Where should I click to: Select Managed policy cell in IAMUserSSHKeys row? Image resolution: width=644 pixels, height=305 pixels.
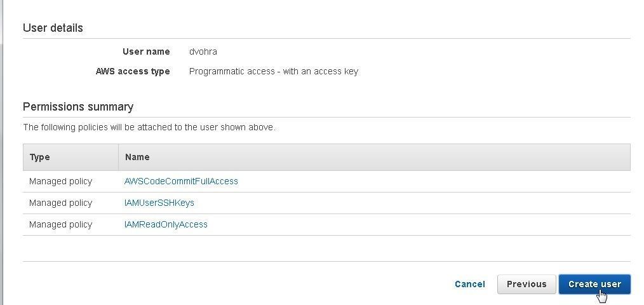pyautogui.click(x=60, y=203)
